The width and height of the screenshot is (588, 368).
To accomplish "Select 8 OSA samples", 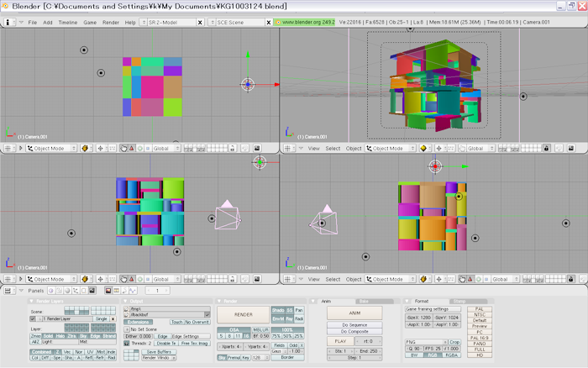I will pos(229,336).
